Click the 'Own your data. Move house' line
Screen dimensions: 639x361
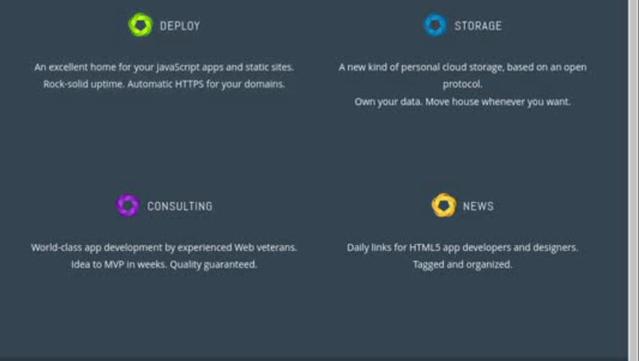point(463,101)
